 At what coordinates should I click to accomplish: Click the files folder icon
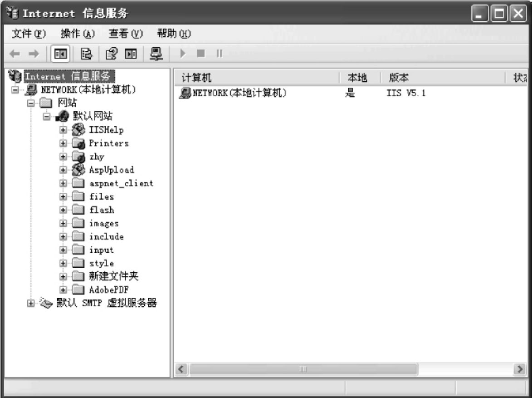78,197
